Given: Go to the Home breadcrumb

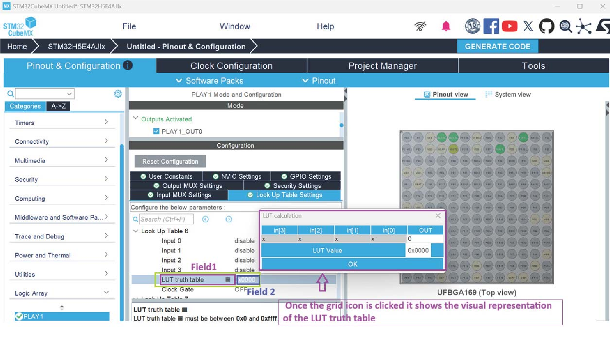Looking at the screenshot, I should (17, 46).
